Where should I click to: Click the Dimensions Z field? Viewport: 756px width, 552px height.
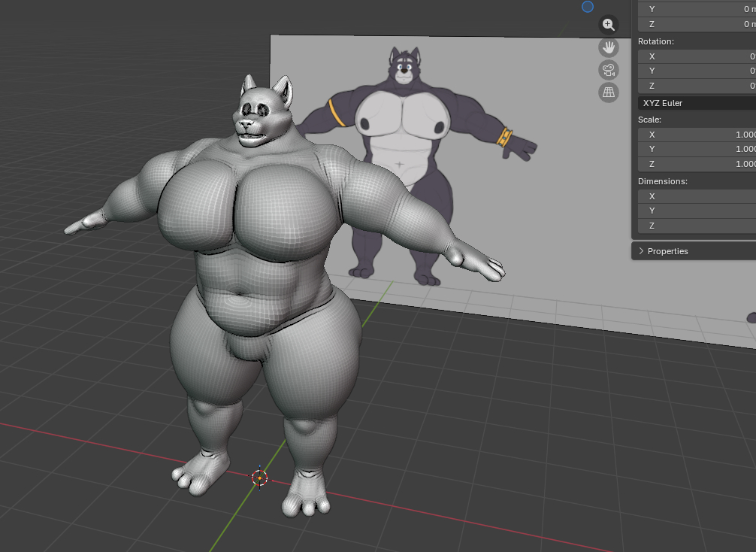tap(696, 226)
